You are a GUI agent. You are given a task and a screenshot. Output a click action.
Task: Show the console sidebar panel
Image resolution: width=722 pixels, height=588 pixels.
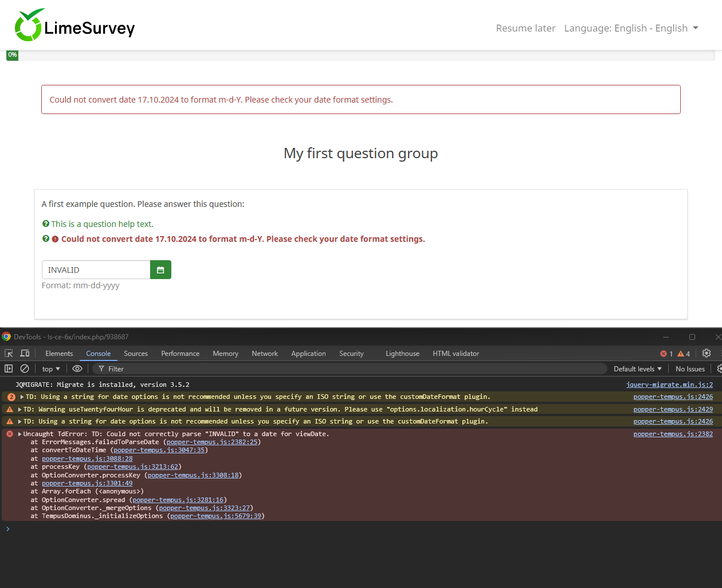[x=9, y=369]
